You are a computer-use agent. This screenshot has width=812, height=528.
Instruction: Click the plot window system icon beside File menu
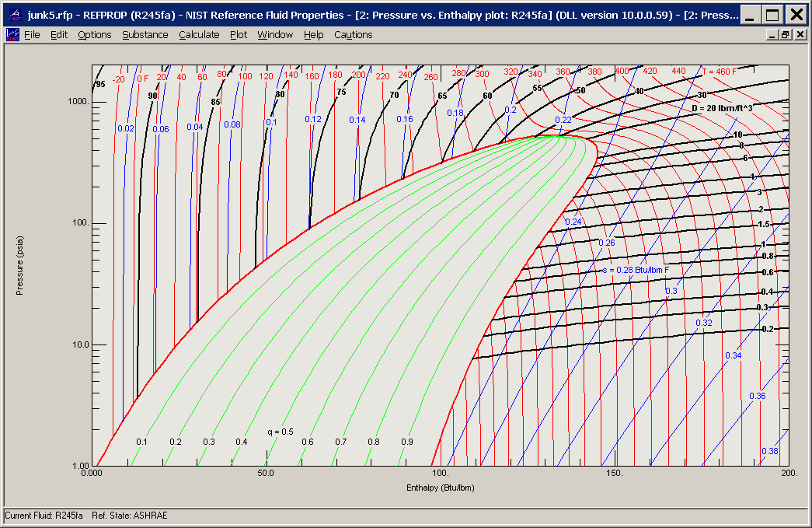tap(11, 34)
